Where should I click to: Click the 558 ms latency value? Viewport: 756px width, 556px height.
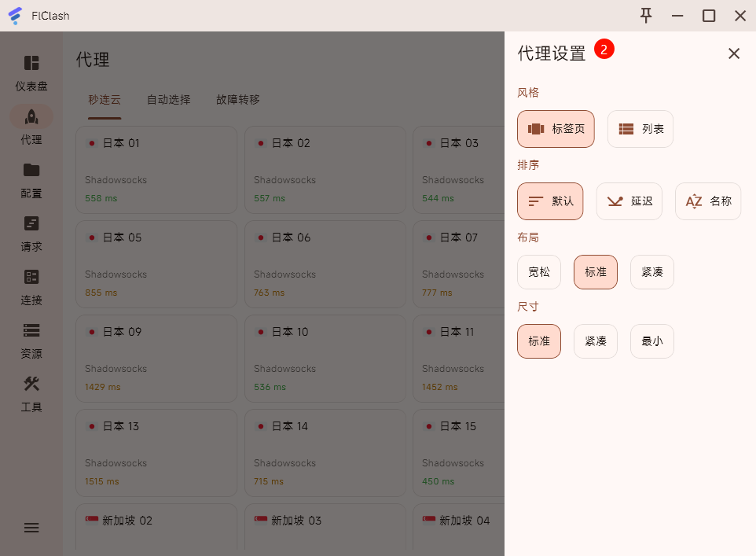pos(101,198)
